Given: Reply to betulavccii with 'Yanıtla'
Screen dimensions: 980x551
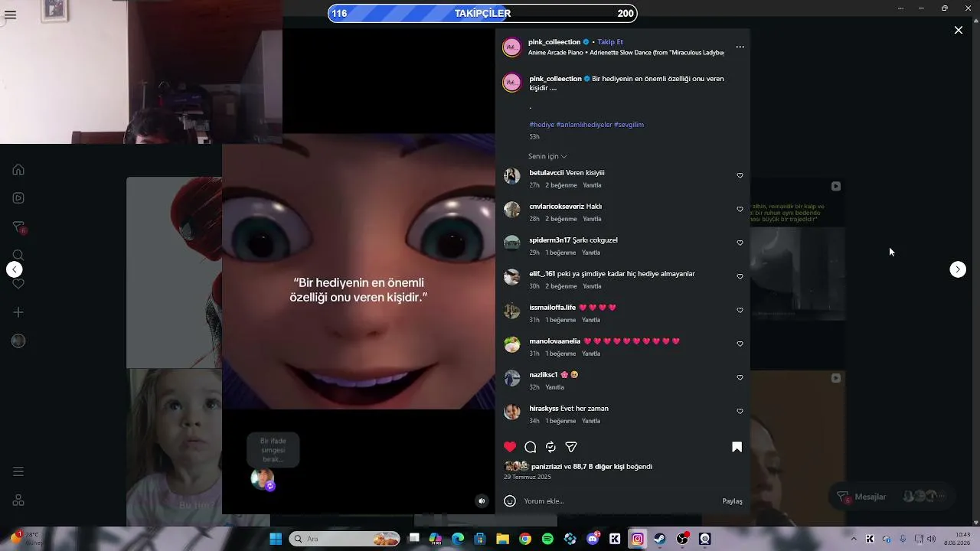Looking at the screenshot, I should pyautogui.click(x=592, y=185).
